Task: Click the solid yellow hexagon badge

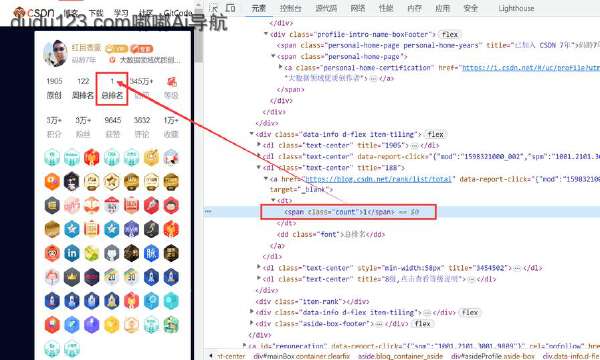Action: (x=111, y=325)
